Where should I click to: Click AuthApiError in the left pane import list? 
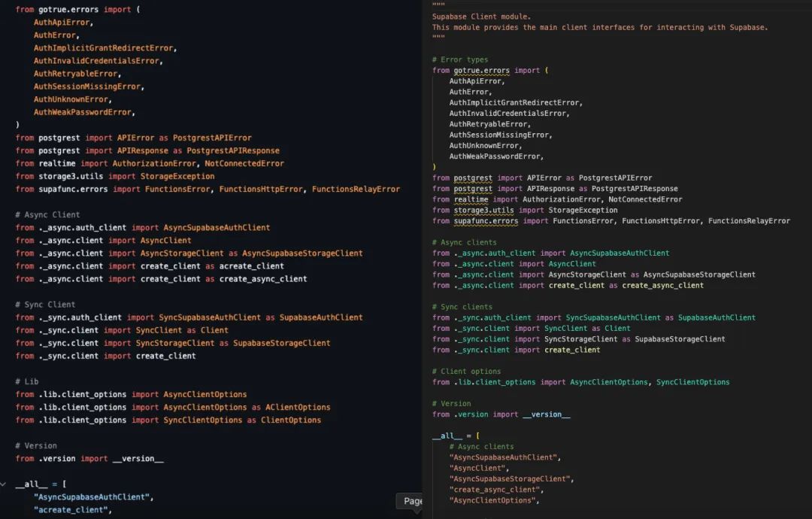pyautogui.click(x=63, y=23)
